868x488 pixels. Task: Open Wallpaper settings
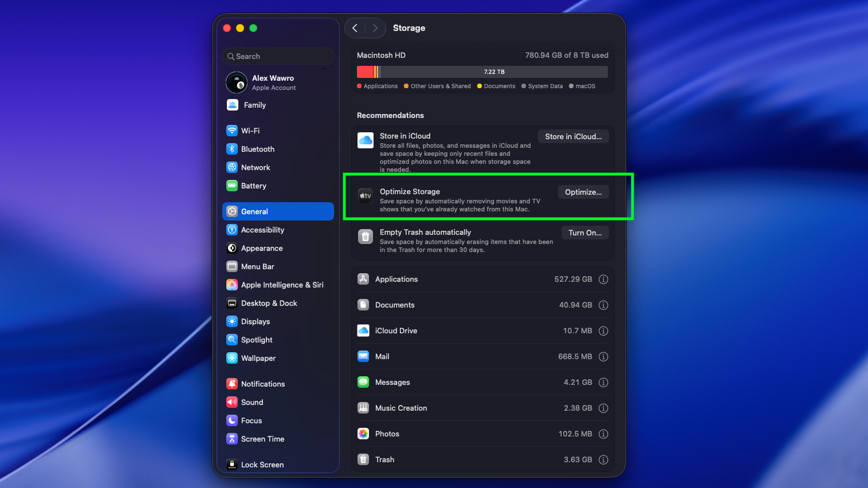278,358
